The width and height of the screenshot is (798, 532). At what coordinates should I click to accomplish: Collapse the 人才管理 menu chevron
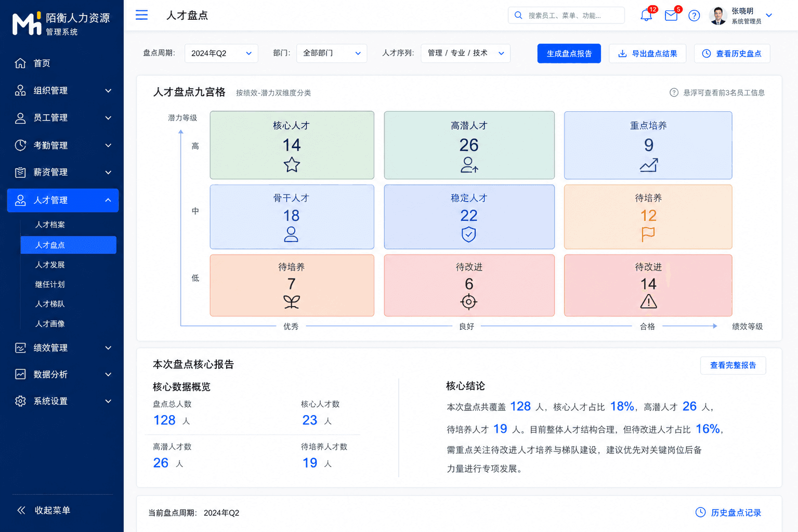(x=108, y=200)
